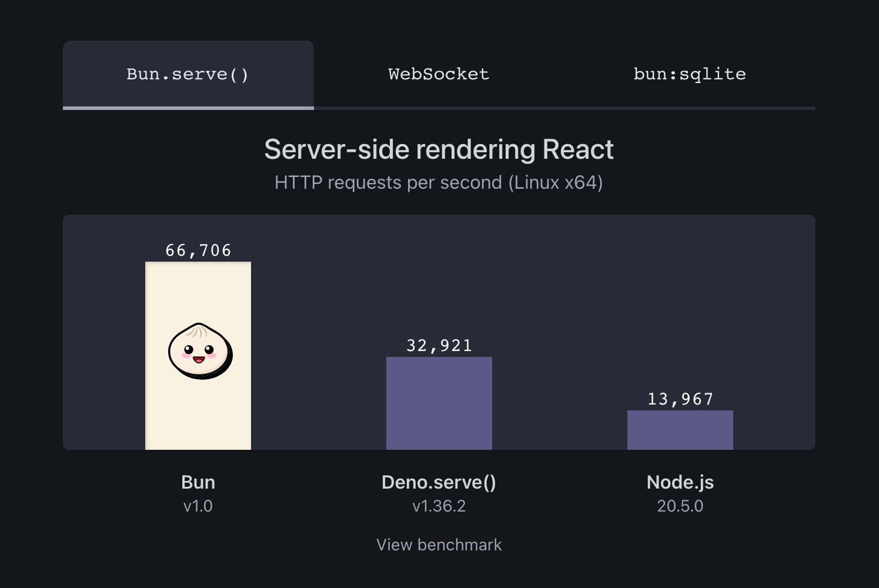Click the View benchmark link
Screen dimensions: 879x588
(x=439, y=544)
